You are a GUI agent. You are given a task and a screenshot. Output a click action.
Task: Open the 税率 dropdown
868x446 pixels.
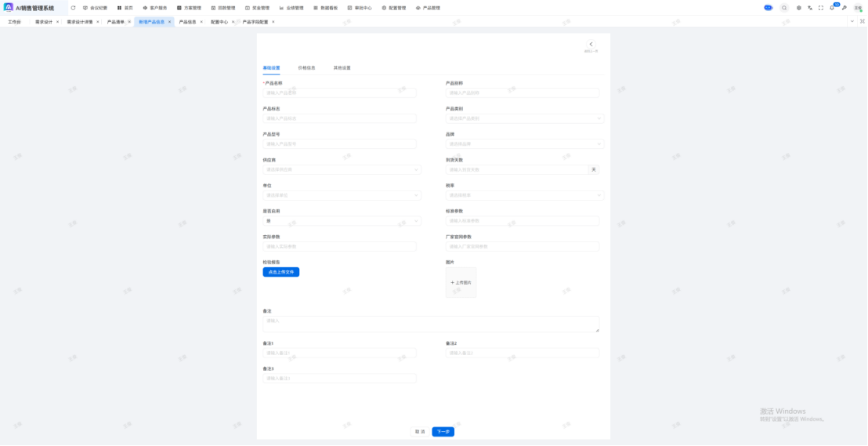524,195
